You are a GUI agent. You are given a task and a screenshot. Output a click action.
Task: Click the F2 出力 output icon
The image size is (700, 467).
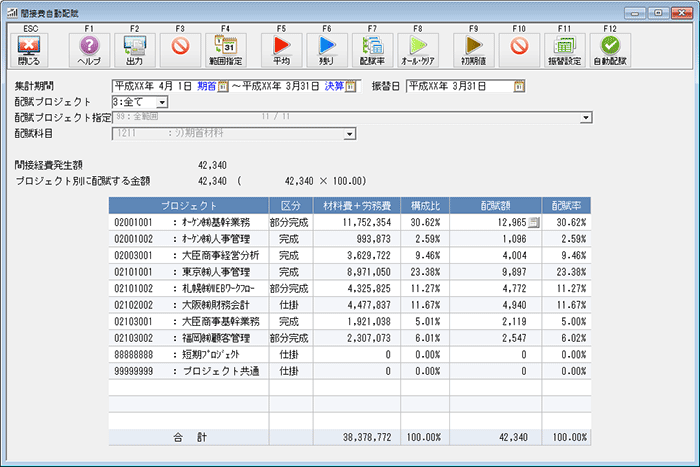(135, 50)
